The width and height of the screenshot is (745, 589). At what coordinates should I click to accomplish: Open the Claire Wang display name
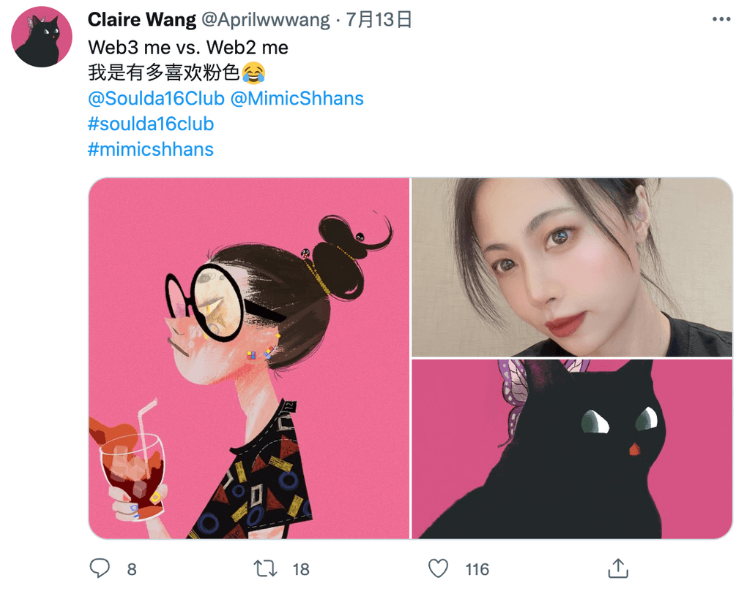point(142,20)
